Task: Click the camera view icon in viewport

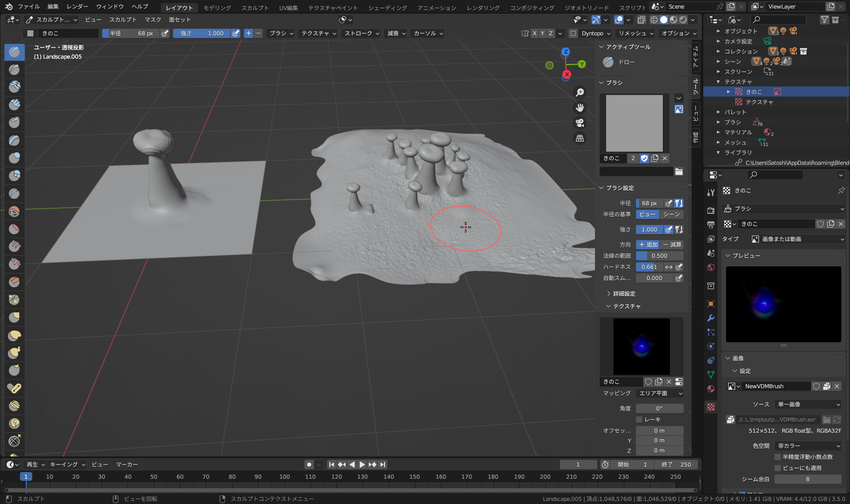Action: pyautogui.click(x=580, y=123)
